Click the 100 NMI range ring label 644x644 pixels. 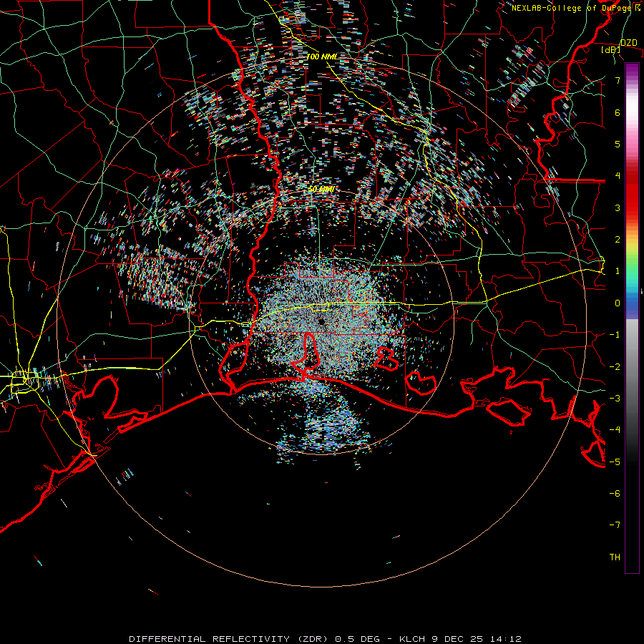323,57
